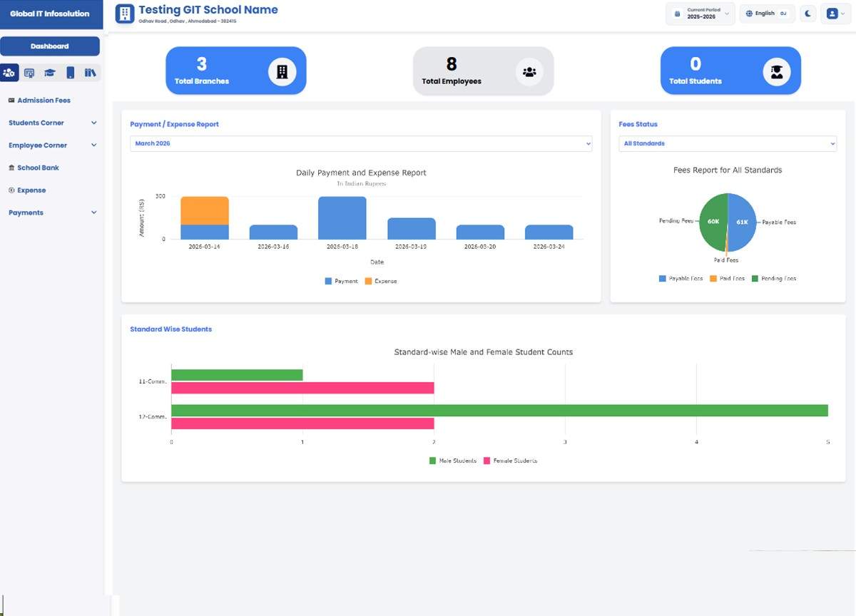This screenshot has width=856, height=616.
Task: Click the Expense link in the sidebar
Action: (32, 190)
